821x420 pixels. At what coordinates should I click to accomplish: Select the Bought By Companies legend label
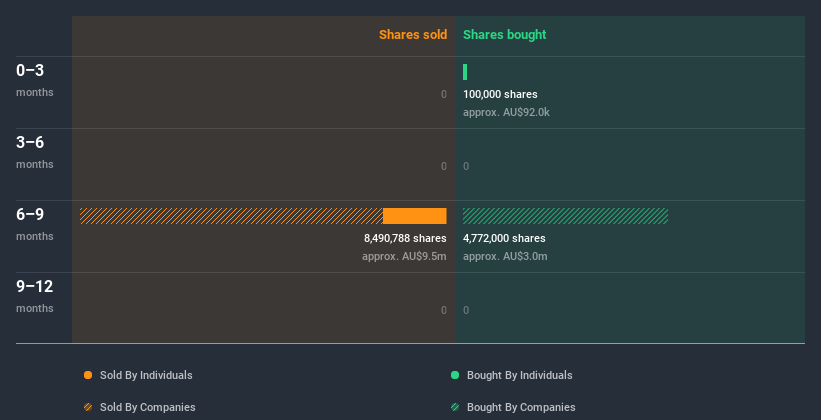coord(521,407)
